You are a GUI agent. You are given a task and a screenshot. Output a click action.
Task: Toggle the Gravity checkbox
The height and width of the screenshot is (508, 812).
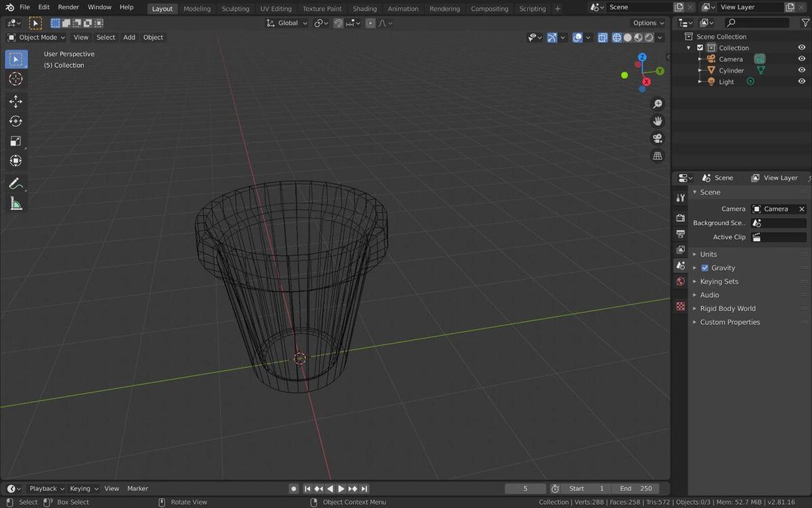click(x=705, y=268)
